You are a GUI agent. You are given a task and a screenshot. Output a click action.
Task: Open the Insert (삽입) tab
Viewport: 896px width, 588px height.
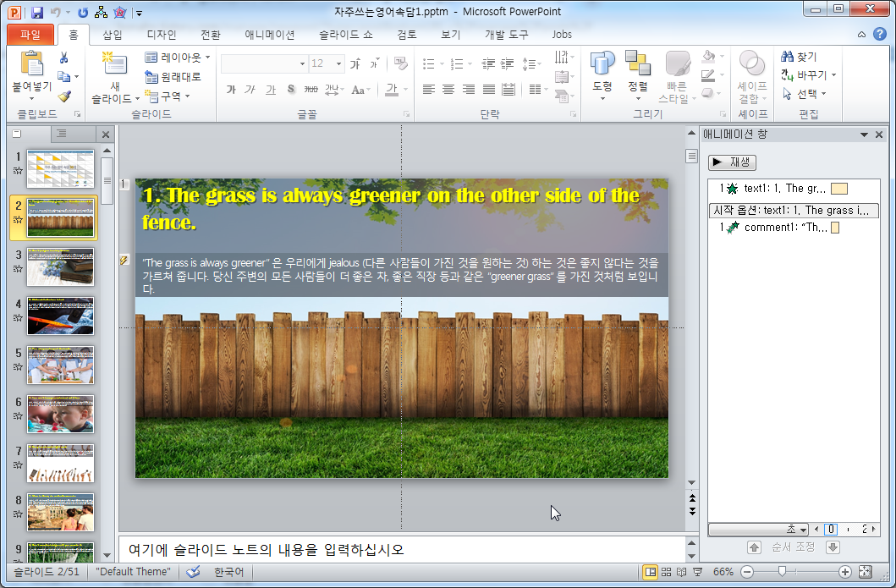pos(113,35)
